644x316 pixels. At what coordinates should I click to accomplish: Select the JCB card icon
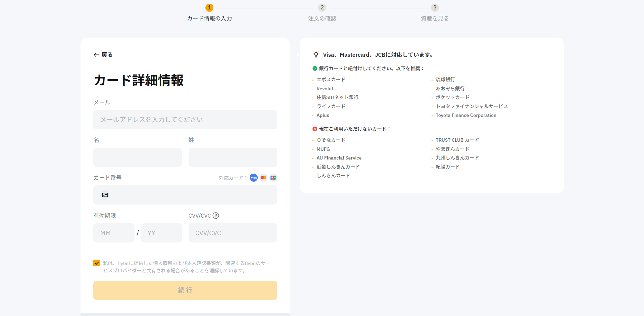273,178
